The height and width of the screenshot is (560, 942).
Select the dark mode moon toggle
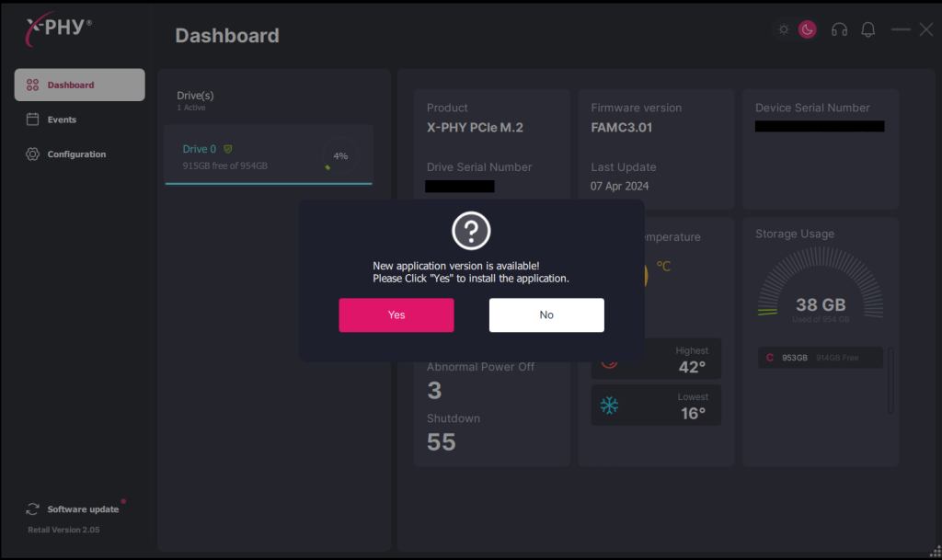coord(807,29)
